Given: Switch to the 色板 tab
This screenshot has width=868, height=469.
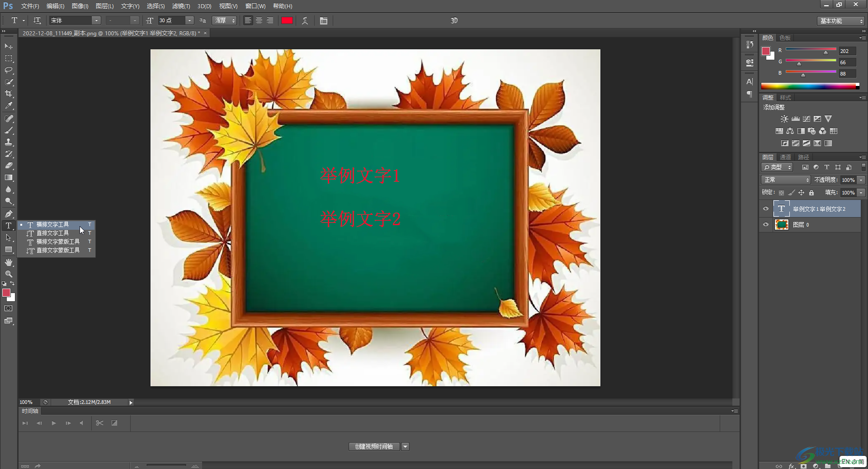Looking at the screenshot, I should click(785, 38).
